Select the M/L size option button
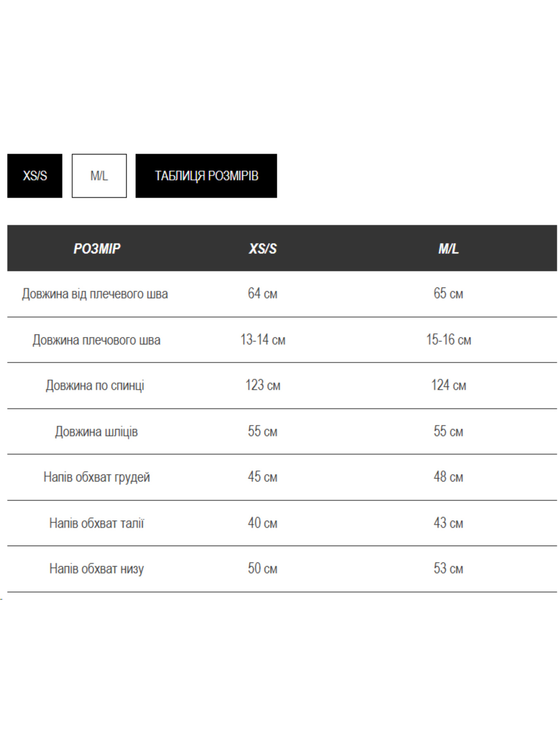Viewport: 560px width, 747px height. 99,176
